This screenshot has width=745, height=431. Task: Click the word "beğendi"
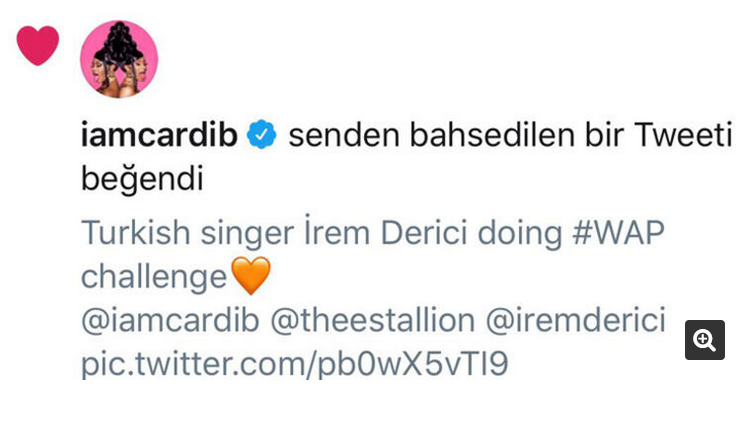142,181
